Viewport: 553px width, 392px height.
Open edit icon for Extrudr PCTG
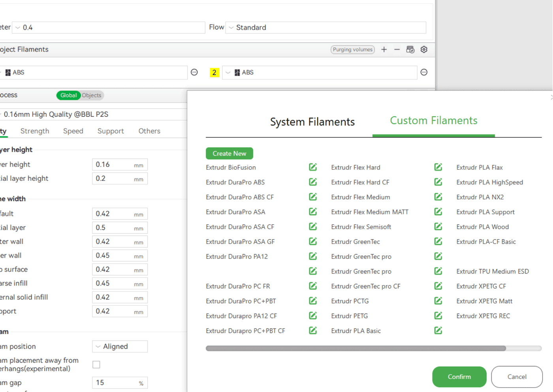pos(438,301)
